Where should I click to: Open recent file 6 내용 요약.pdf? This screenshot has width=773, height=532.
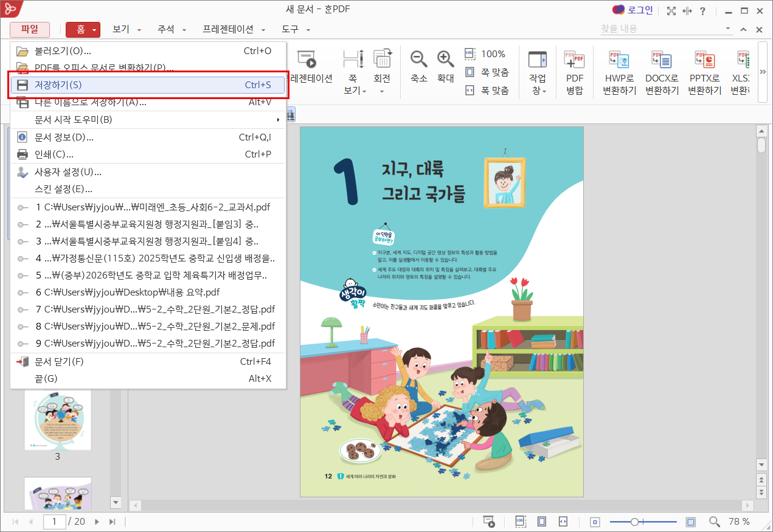(x=148, y=292)
